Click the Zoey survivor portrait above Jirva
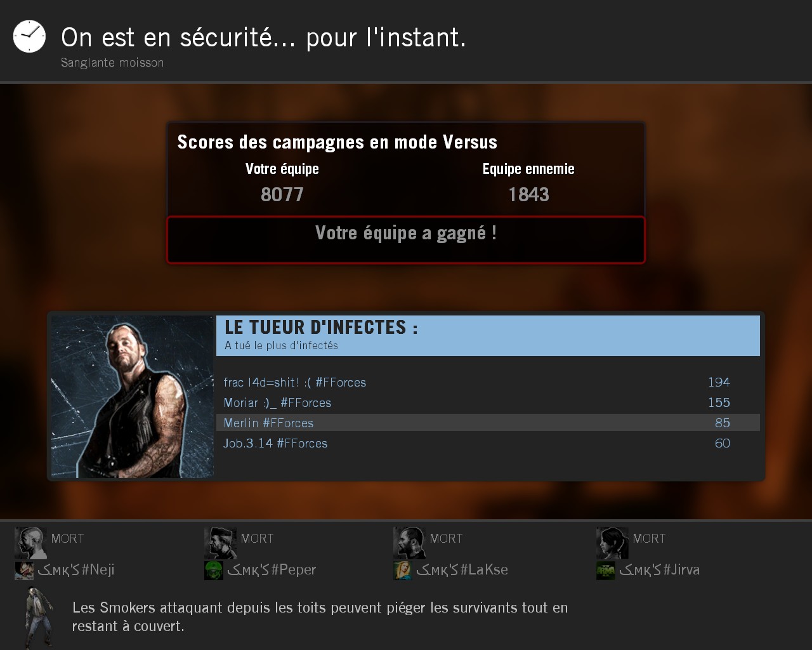 pyautogui.click(x=612, y=543)
